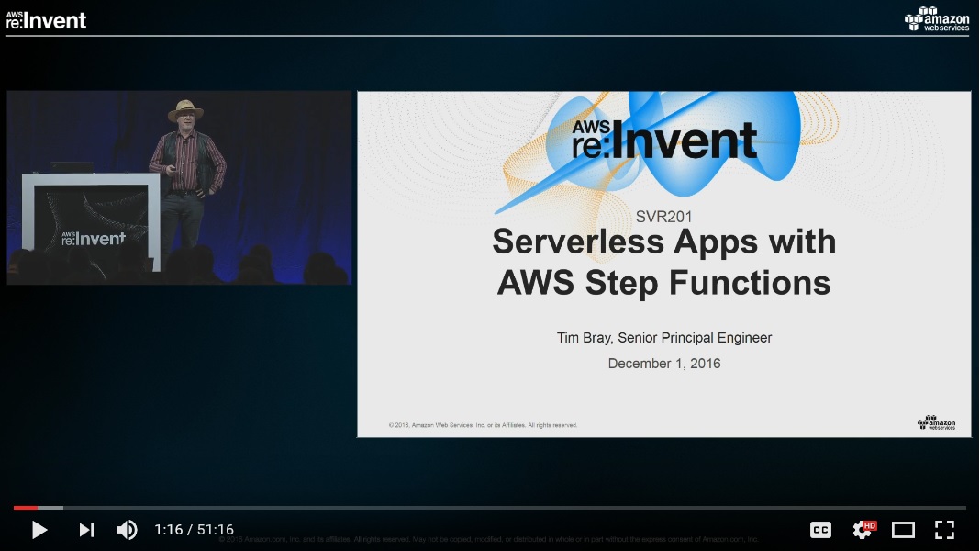The width and height of the screenshot is (980, 551).
Task: Click the large re:Invent logo on the slide
Action: click(664, 139)
